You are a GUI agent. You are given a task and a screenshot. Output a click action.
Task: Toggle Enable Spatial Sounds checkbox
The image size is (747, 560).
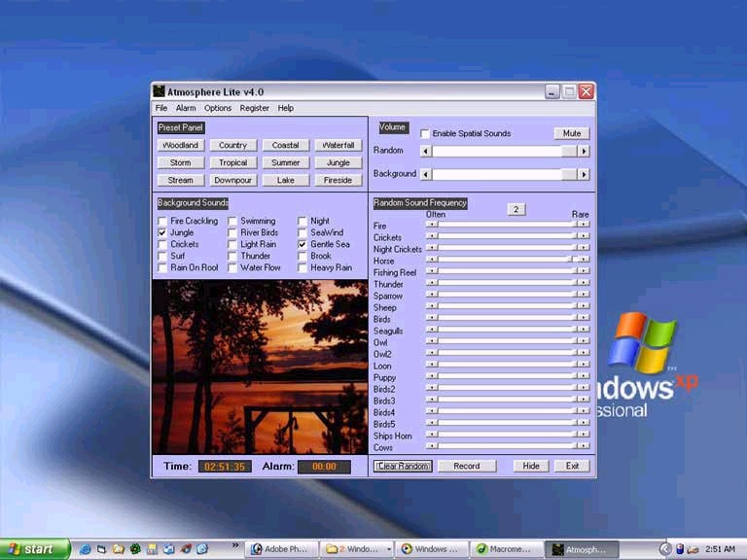pyautogui.click(x=425, y=134)
